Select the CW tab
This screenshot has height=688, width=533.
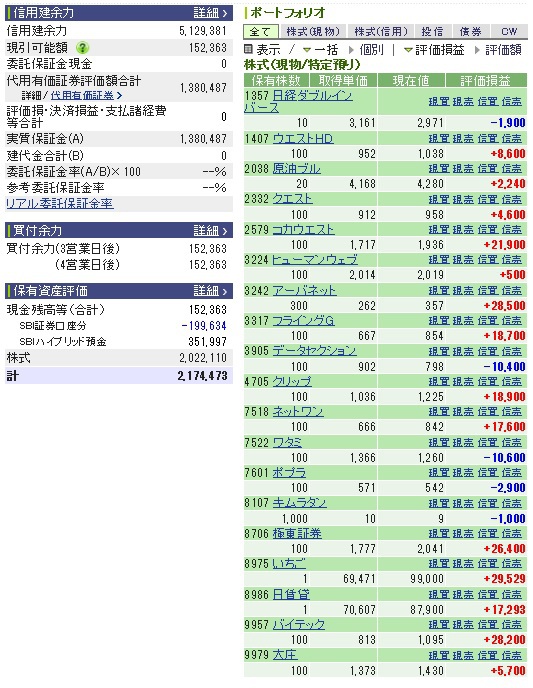(509, 32)
